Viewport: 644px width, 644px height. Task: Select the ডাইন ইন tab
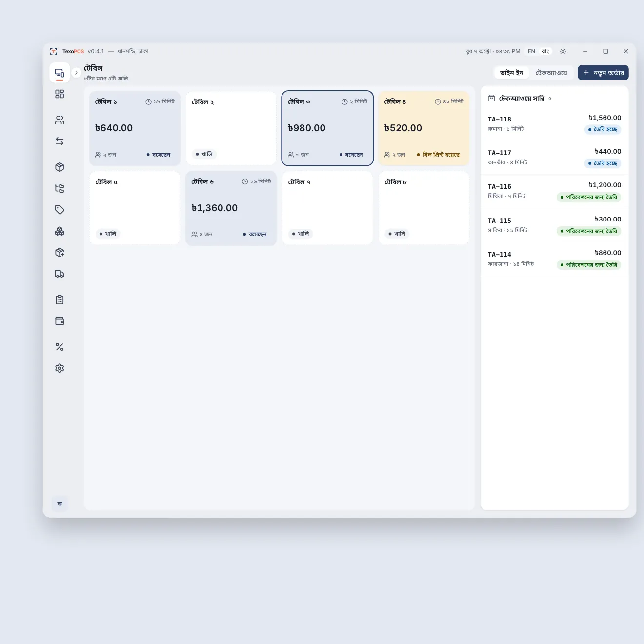512,73
